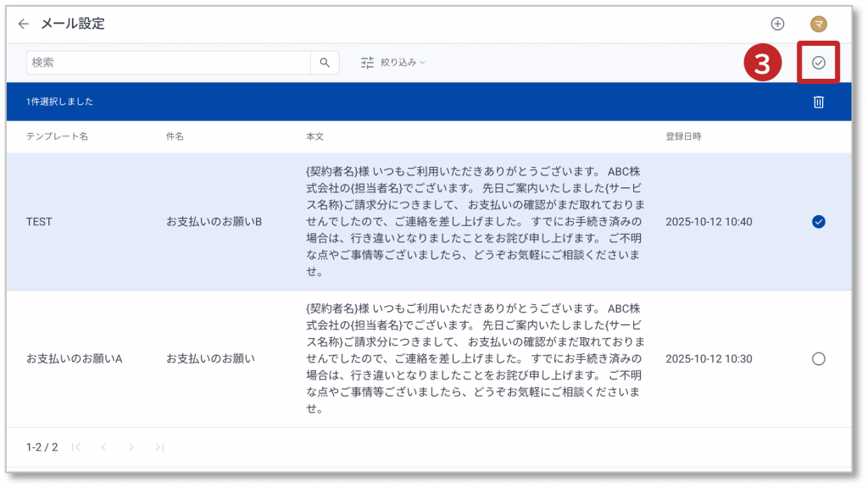Click the search magnifier icon

(x=325, y=63)
